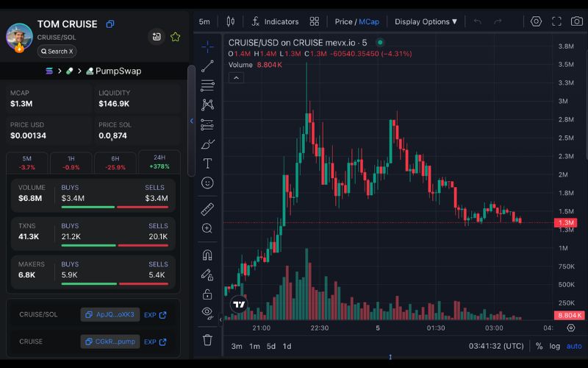Open the 5m interval selector
The image size is (588, 368).
pyautogui.click(x=204, y=22)
